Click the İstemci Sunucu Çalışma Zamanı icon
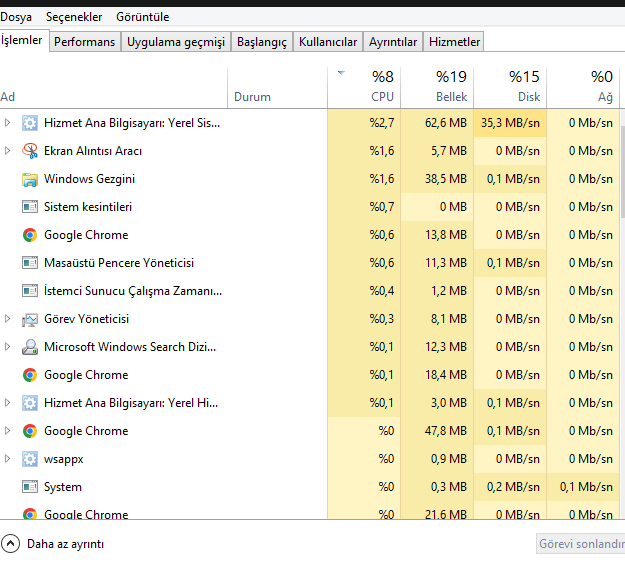The image size is (625, 566). pos(30,291)
